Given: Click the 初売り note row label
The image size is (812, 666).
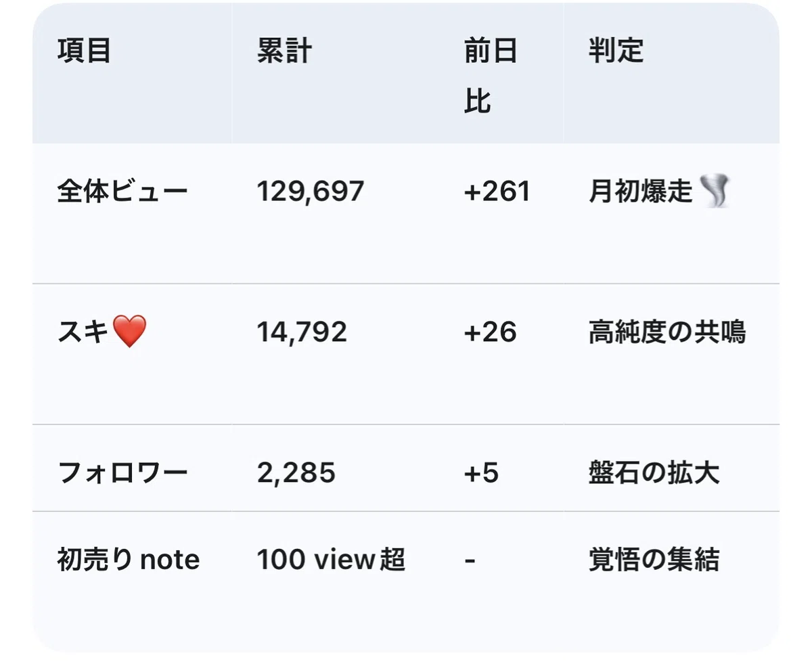Looking at the screenshot, I should coord(129,560).
